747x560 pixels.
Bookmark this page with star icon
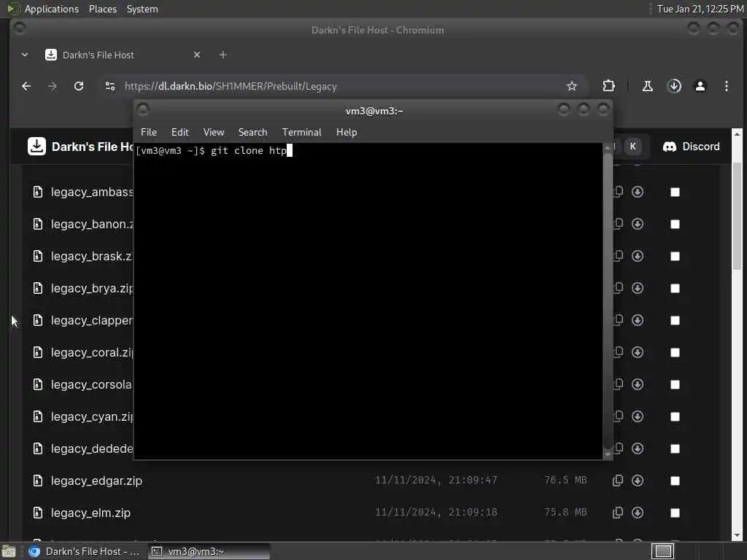[572, 86]
